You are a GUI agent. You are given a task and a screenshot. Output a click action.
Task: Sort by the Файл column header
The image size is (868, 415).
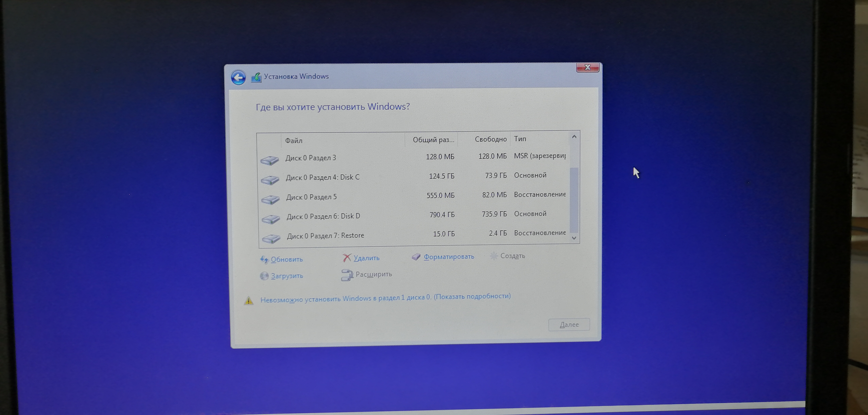click(343, 140)
